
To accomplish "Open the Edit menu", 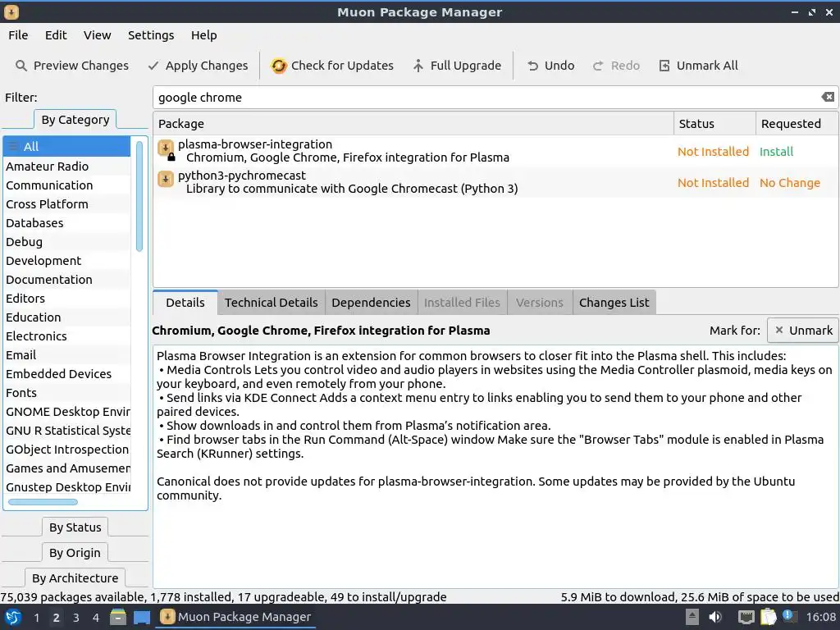I will point(56,35).
